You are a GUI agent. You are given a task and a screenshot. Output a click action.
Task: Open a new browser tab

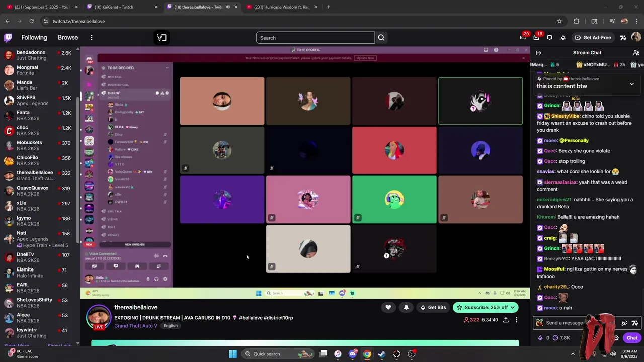(x=328, y=7)
